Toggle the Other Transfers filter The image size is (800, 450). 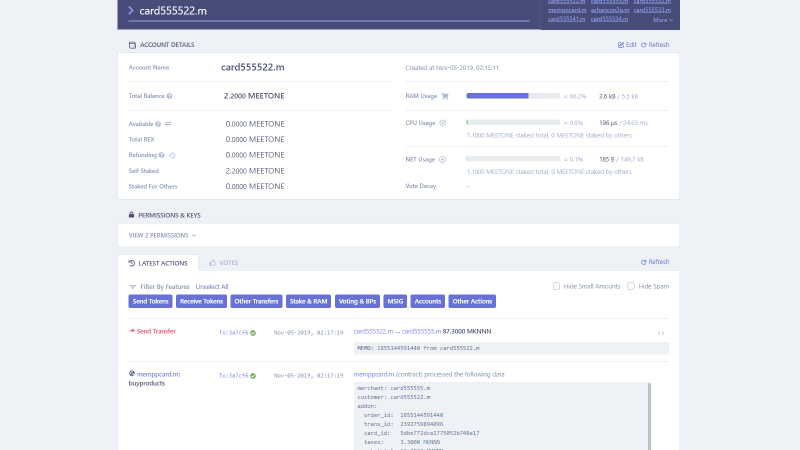(256, 302)
